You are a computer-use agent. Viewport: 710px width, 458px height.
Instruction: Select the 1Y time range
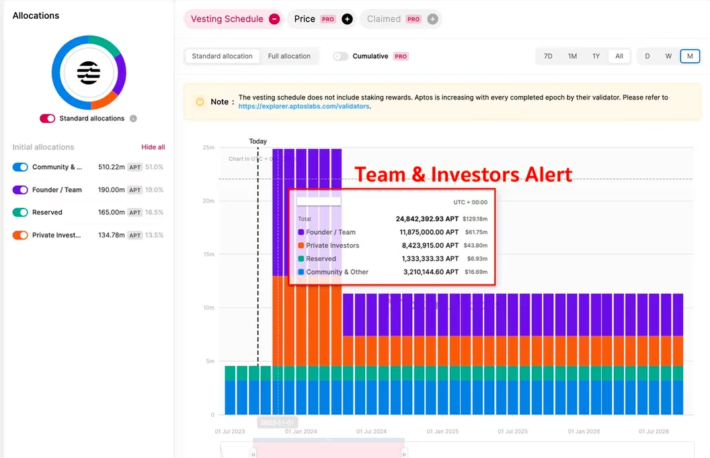[x=596, y=56]
